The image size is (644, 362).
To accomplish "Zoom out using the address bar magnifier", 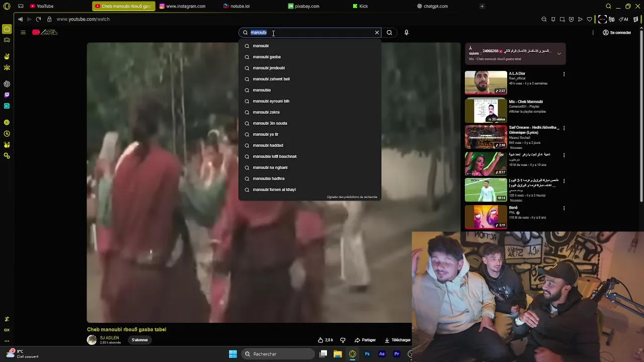I will coord(544,19).
